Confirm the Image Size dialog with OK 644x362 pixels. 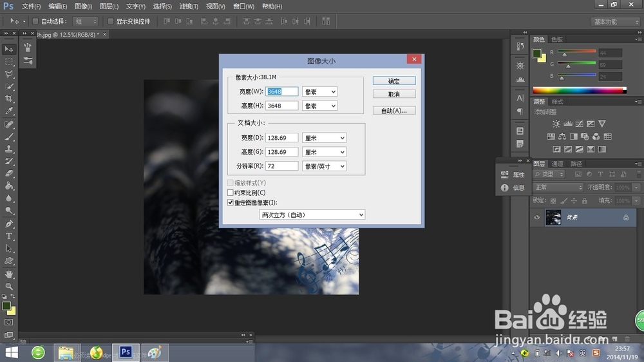point(394,81)
